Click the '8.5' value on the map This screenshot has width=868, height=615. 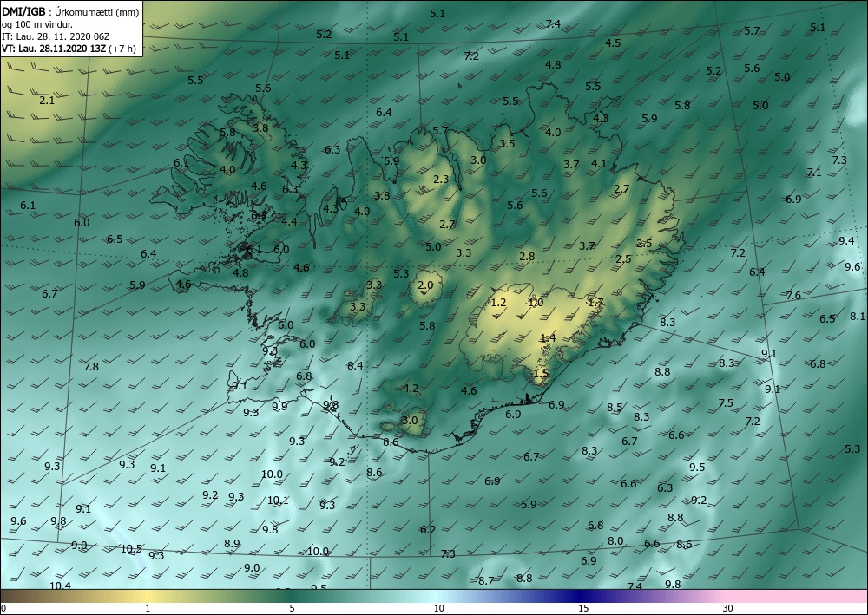(x=615, y=408)
